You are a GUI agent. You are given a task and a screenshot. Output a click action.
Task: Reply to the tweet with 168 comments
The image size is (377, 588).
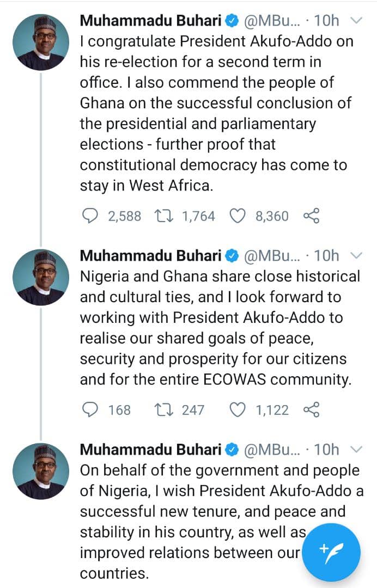pyautogui.click(x=89, y=409)
